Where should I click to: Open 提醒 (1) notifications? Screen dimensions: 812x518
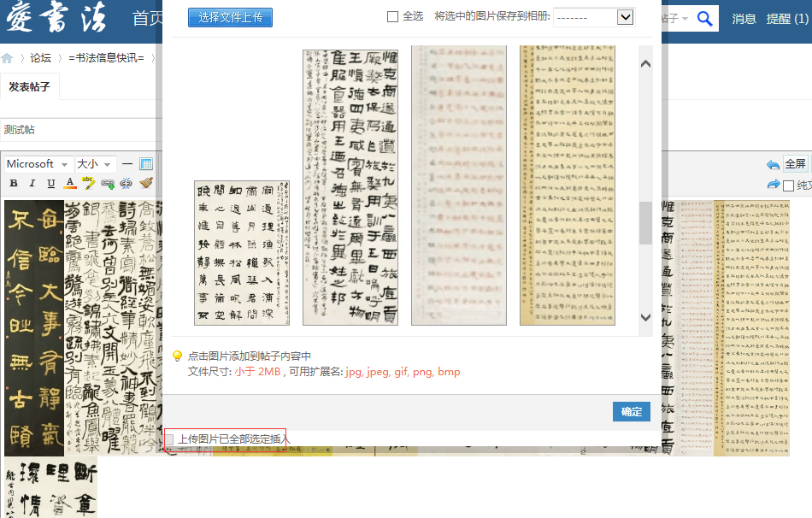point(787,19)
